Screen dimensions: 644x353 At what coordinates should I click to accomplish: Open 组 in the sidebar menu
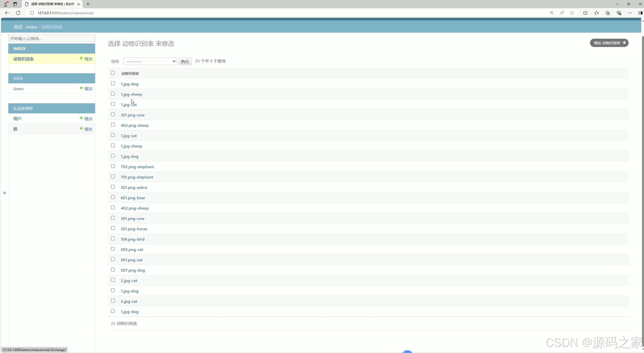pyautogui.click(x=15, y=129)
